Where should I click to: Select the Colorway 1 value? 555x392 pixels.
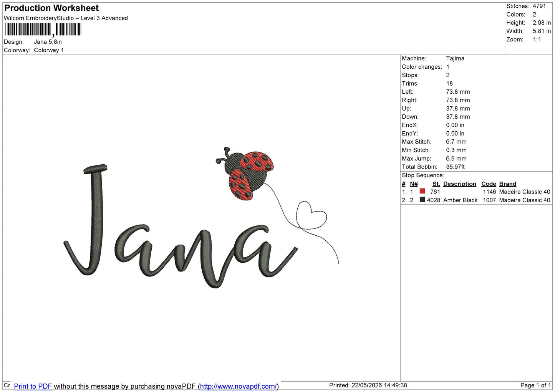49,50
